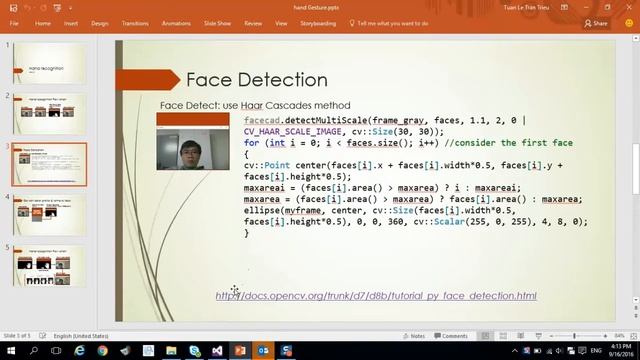Open Skype from taskbar
The height and width of the screenshot is (360, 640).
[x=195, y=351]
